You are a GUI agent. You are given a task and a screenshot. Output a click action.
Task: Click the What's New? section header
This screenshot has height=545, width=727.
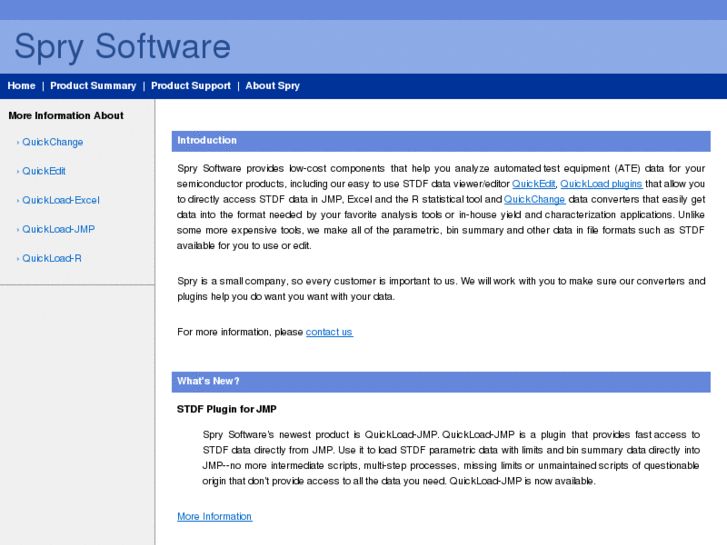point(441,382)
